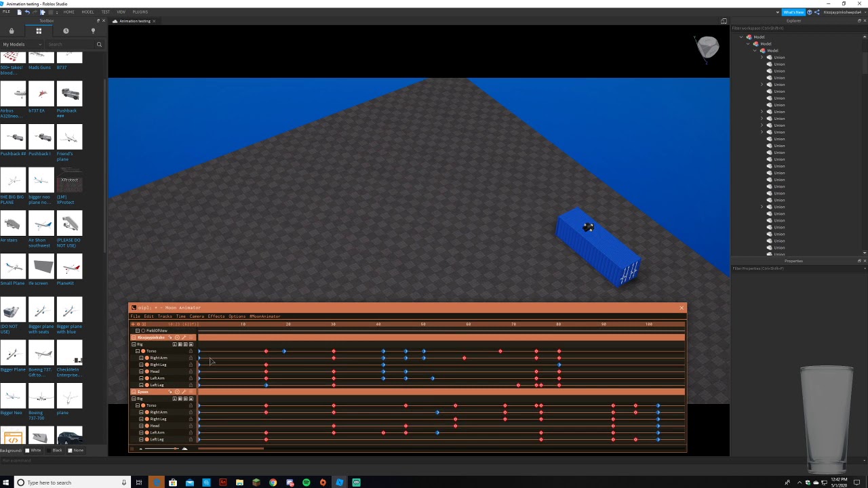
Task: Open the Camera menu in Moon Animator
Action: (x=197, y=317)
